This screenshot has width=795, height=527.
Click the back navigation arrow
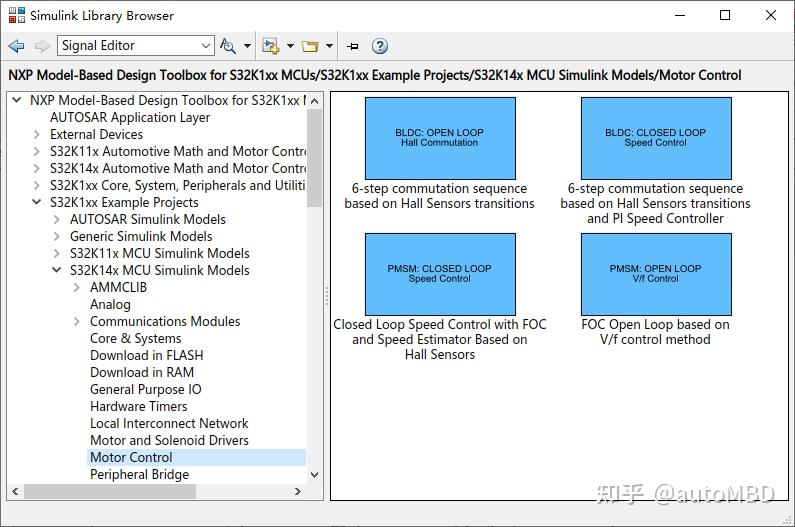click(16, 46)
